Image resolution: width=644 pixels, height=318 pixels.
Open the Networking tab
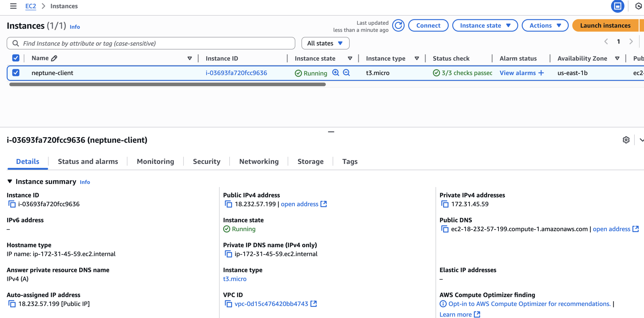point(259,162)
